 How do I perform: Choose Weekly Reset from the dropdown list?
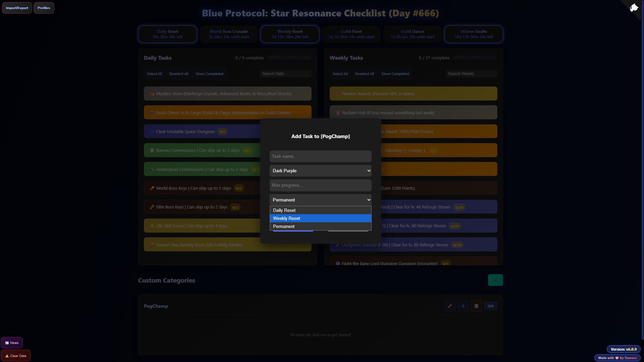[320, 219]
